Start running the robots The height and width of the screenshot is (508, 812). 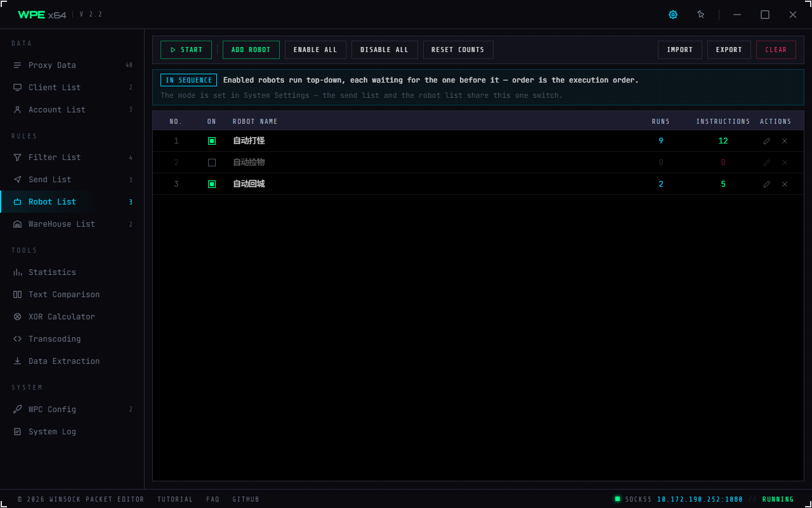186,50
